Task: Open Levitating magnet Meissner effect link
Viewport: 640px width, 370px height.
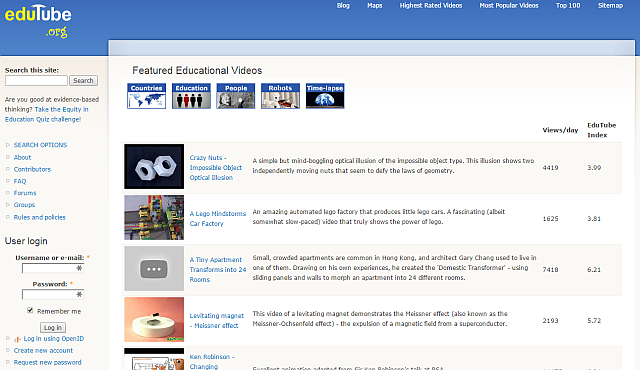Action: point(216,321)
